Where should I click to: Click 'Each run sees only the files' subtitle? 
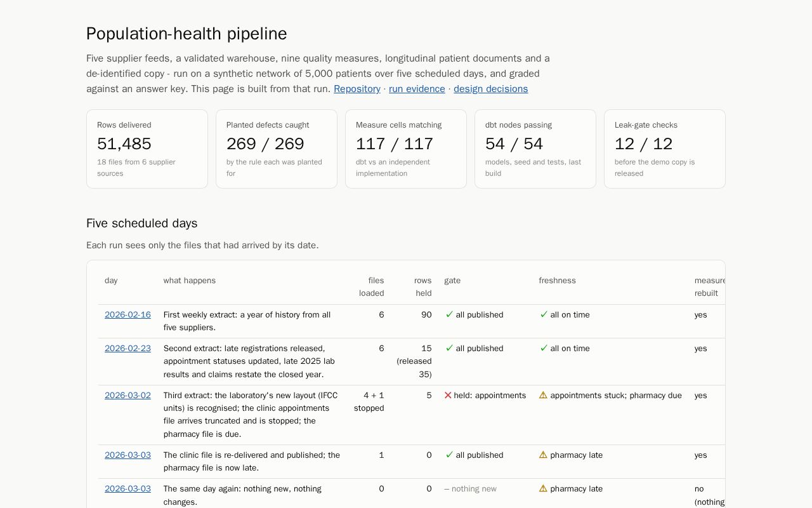tap(202, 245)
